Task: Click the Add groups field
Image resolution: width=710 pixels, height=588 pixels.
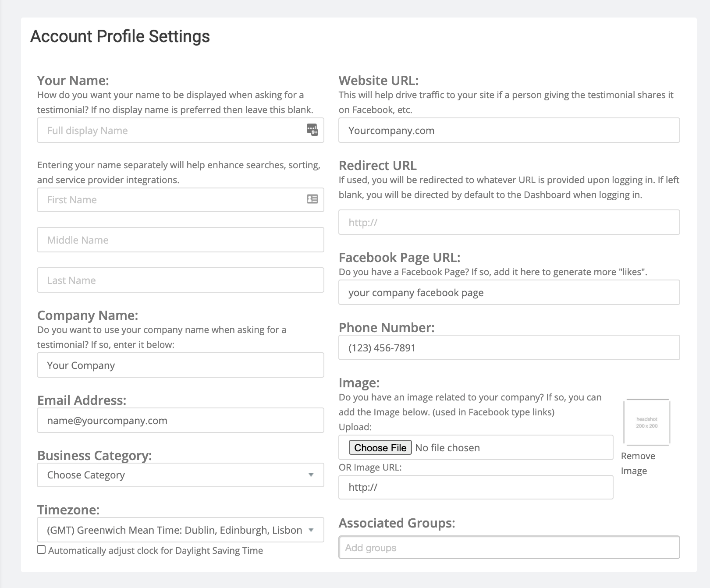Action: click(x=509, y=547)
